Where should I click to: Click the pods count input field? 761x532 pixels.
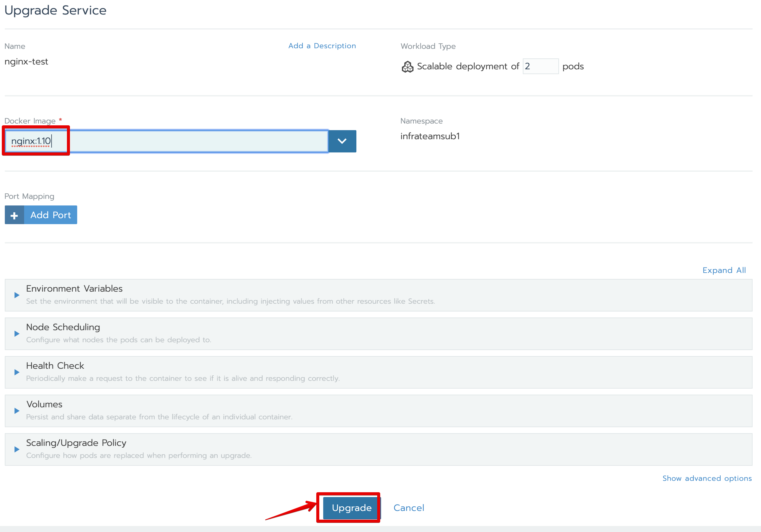click(540, 67)
